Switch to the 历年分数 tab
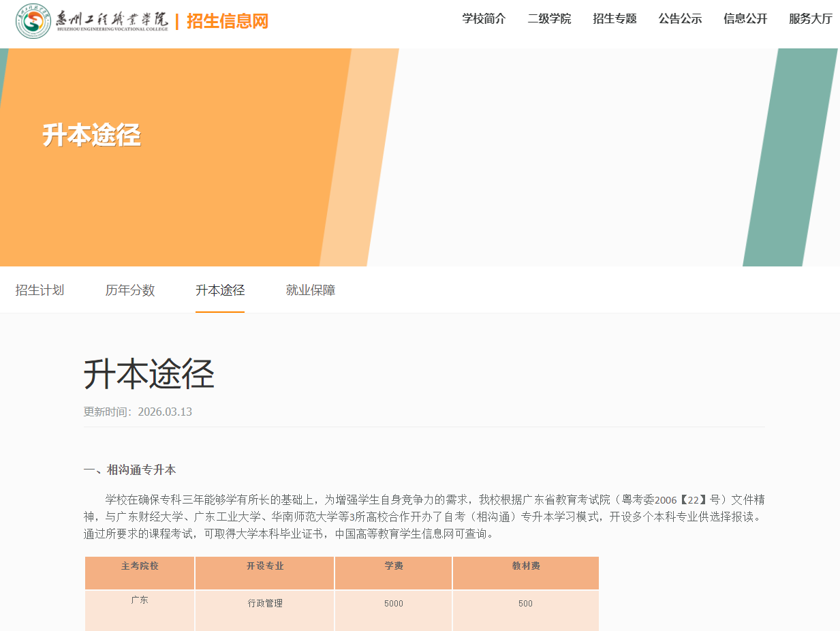 point(129,290)
